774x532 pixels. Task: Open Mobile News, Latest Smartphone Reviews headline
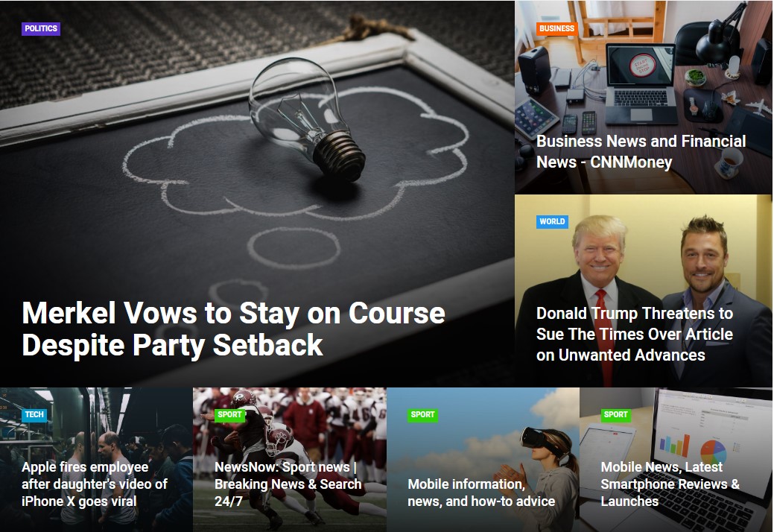tap(670, 484)
